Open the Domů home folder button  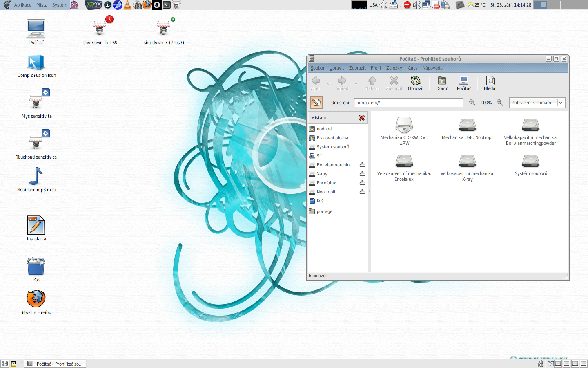[442, 83]
